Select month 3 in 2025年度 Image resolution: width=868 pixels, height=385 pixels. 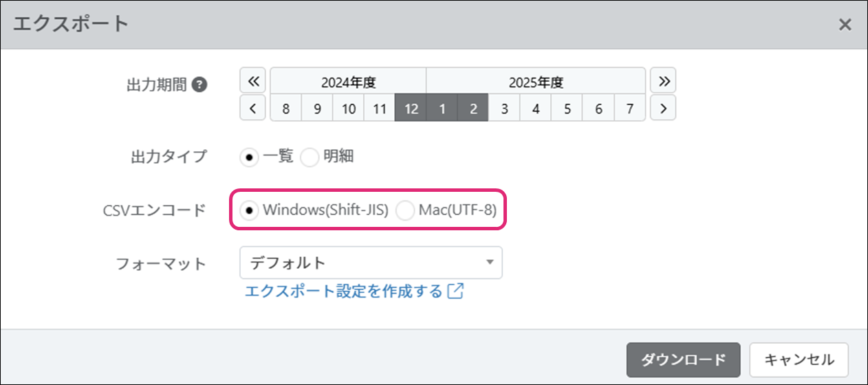[x=504, y=109]
